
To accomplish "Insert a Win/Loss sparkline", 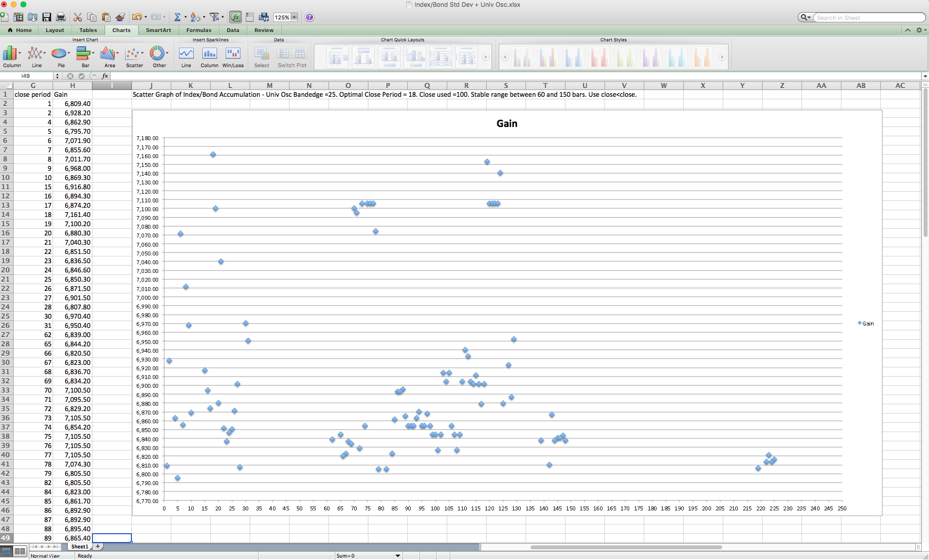I will pos(233,57).
